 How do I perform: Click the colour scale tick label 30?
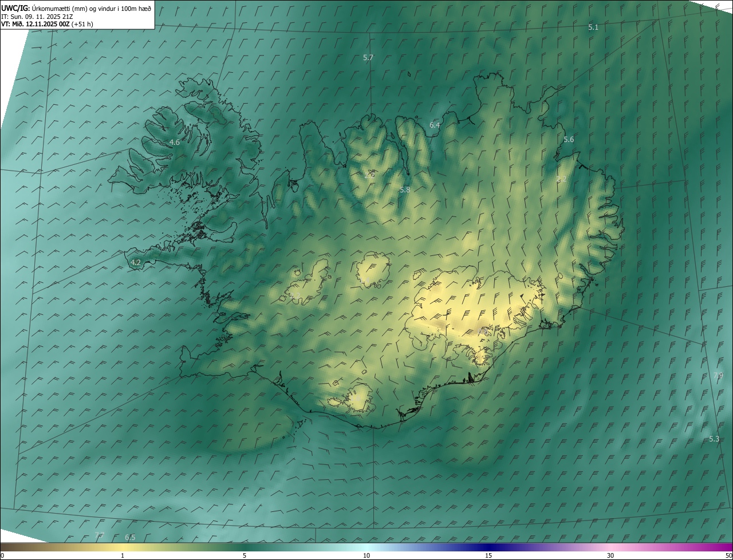tap(610, 556)
